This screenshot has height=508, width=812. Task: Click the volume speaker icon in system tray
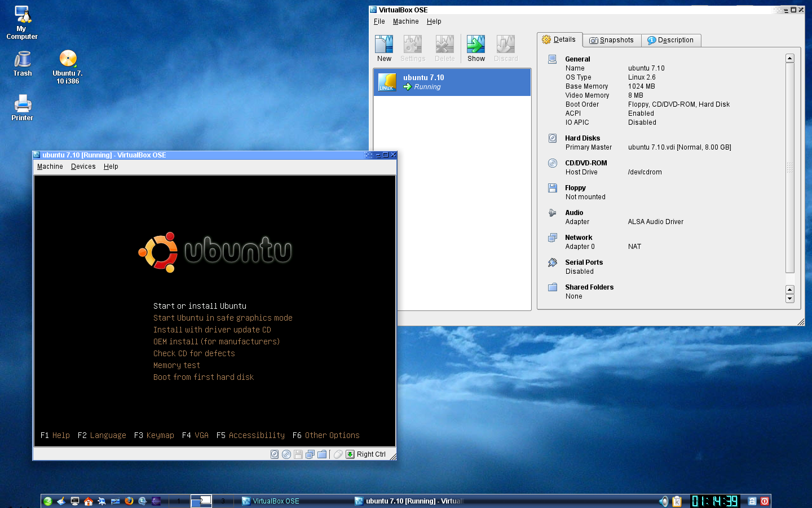tap(664, 501)
